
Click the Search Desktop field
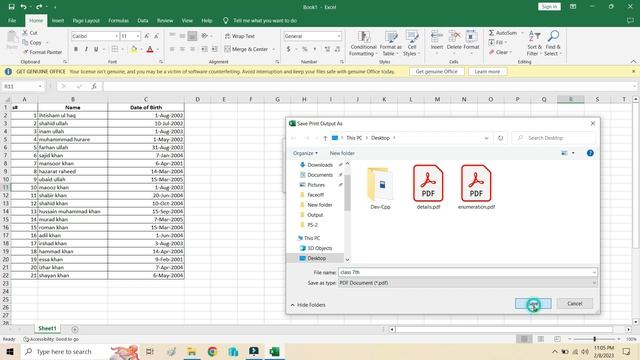(553, 138)
